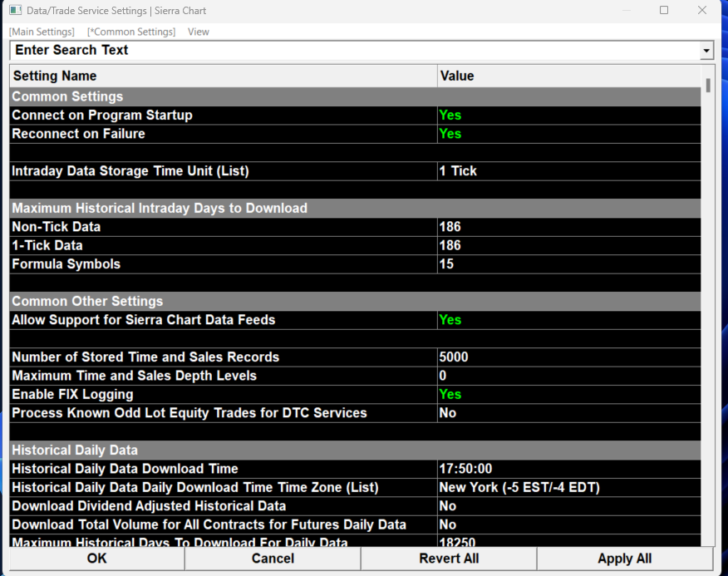Edit Formula Symbols value 15

[568, 263]
